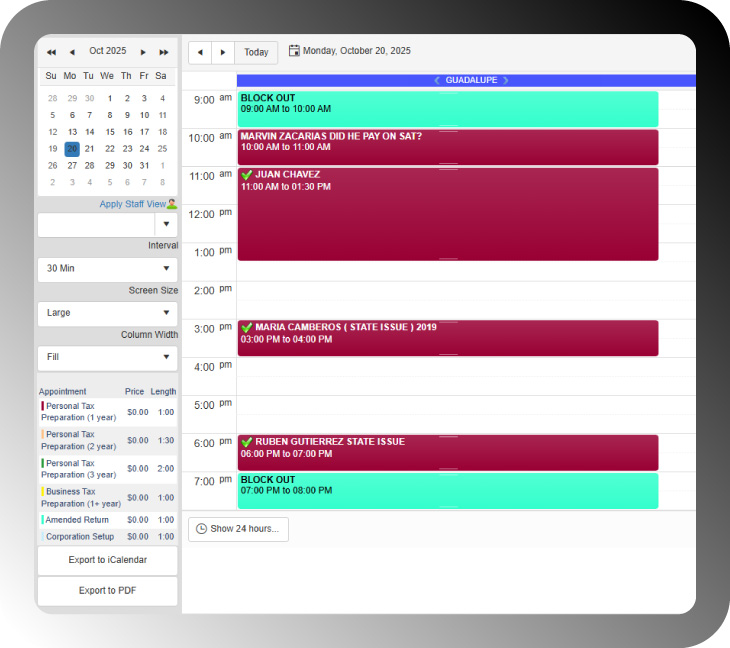Image resolution: width=730 pixels, height=648 pixels.
Task: Click green checkmark on Juan Chavez appointment
Action: click(x=246, y=175)
